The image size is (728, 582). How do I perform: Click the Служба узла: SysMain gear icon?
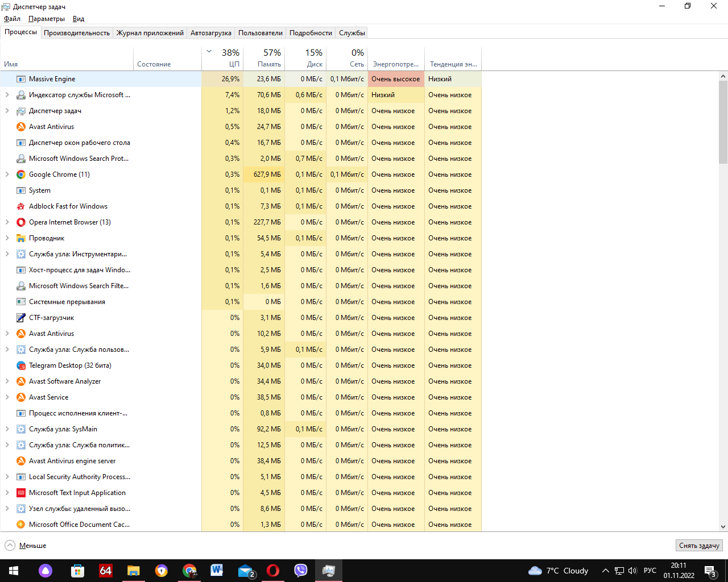click(21, 429)
